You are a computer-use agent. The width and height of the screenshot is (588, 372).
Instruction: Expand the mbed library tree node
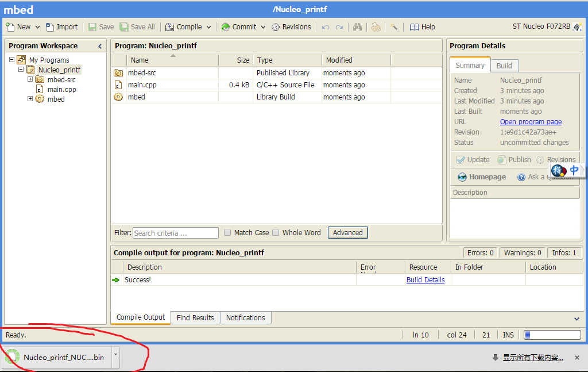click(x=30, y=99)
